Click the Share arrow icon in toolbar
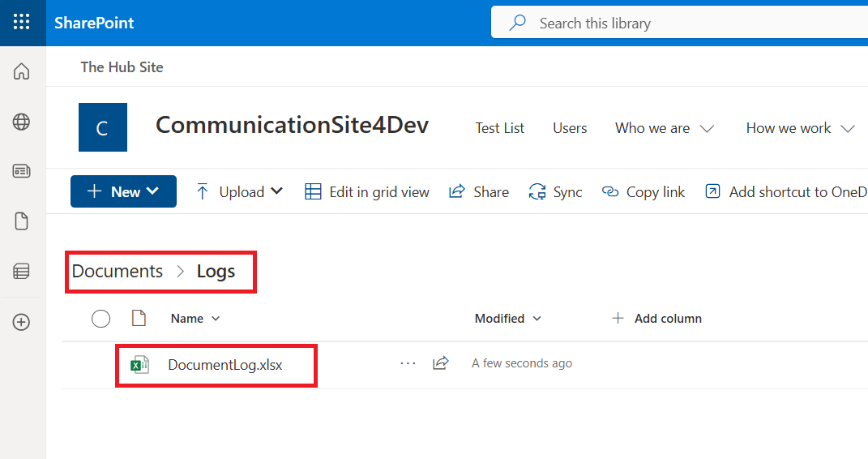The image size is (868, 459). click(457, 191)
